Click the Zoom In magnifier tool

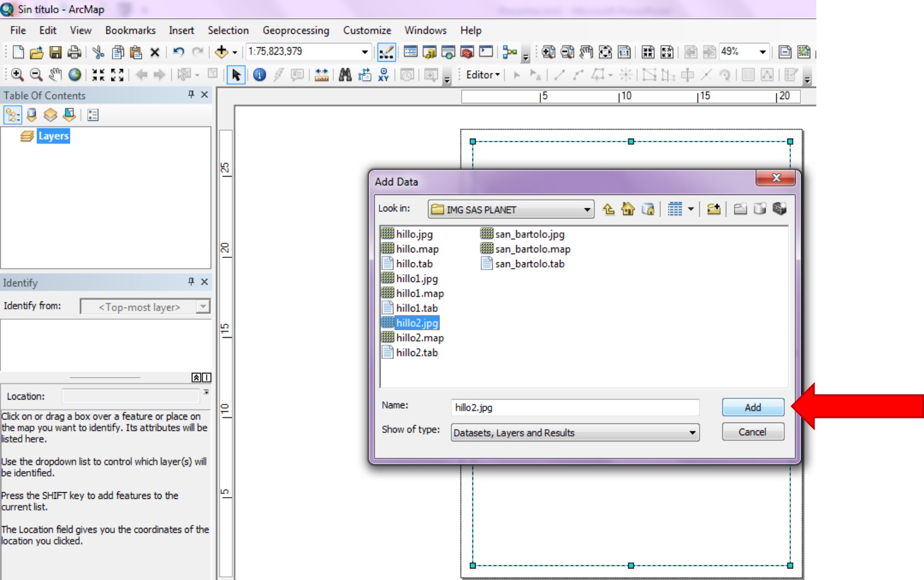point(18,74)
